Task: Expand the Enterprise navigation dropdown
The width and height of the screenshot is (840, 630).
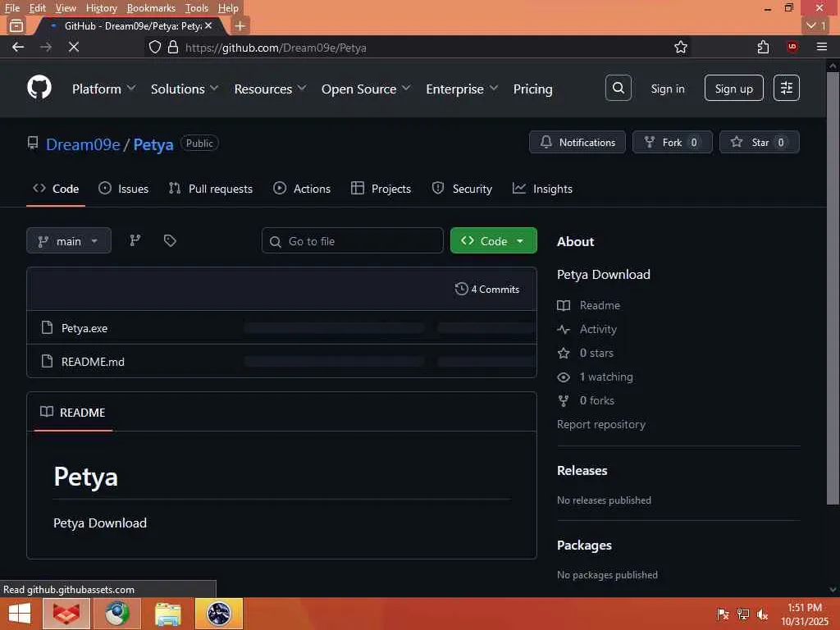Action: [462, 89]
